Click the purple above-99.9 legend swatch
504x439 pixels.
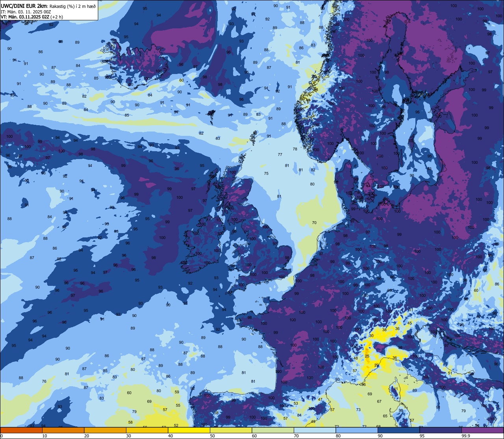[483, 430]
